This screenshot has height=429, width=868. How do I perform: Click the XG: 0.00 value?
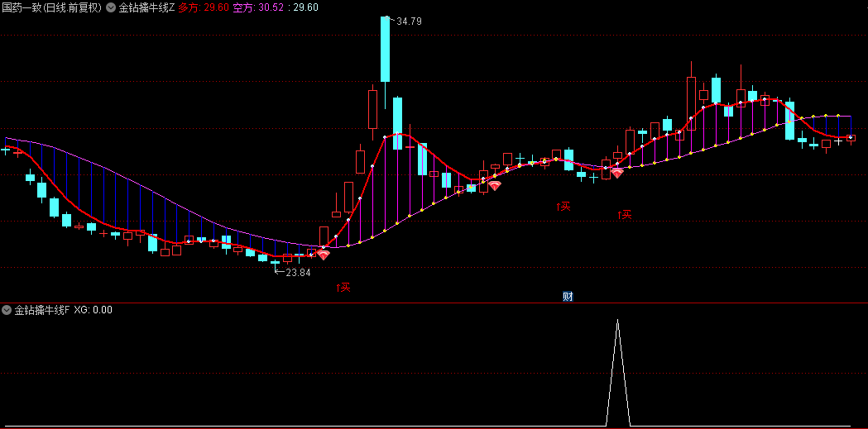point(93,310)
